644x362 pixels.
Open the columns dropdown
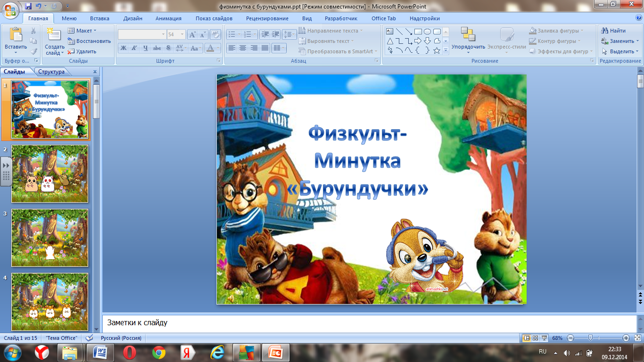tap(279, 48)
